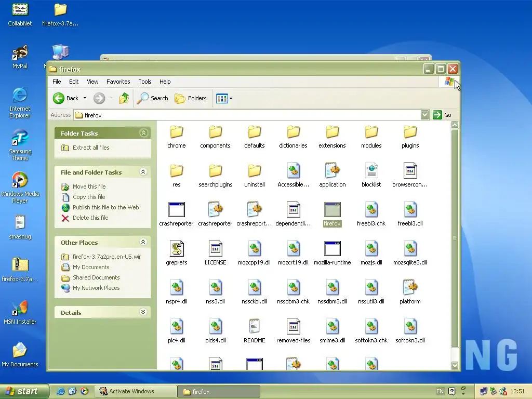Click the EN language bar indicator

[440, 391]
